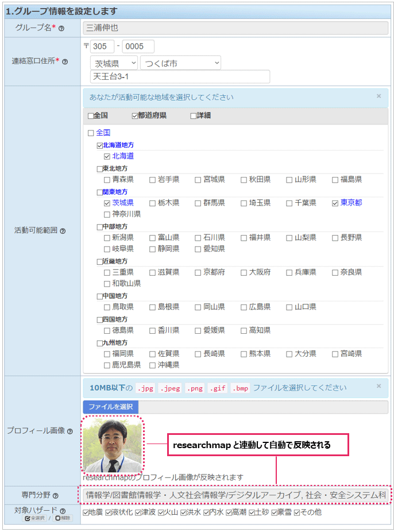Image resolution: width=394 pixels, height=532 pixels.
Task: Open the 茨城県 prefecture dropdown
Action: (114, 63)
